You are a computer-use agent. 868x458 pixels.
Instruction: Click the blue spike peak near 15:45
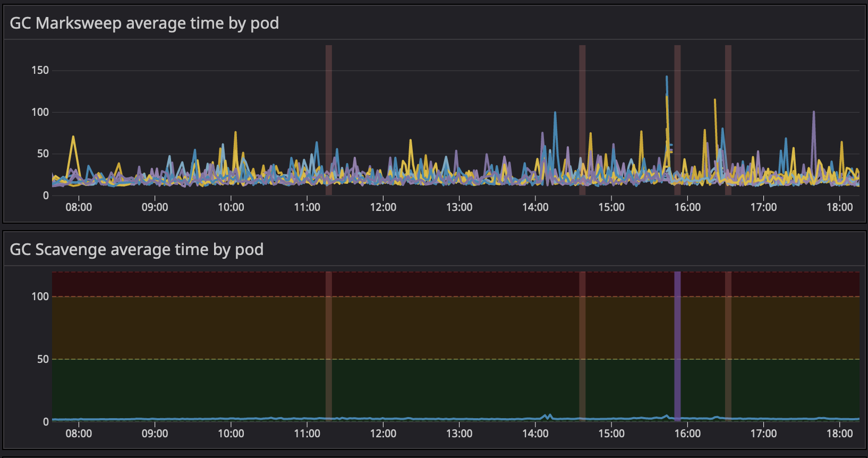(667, 78)
